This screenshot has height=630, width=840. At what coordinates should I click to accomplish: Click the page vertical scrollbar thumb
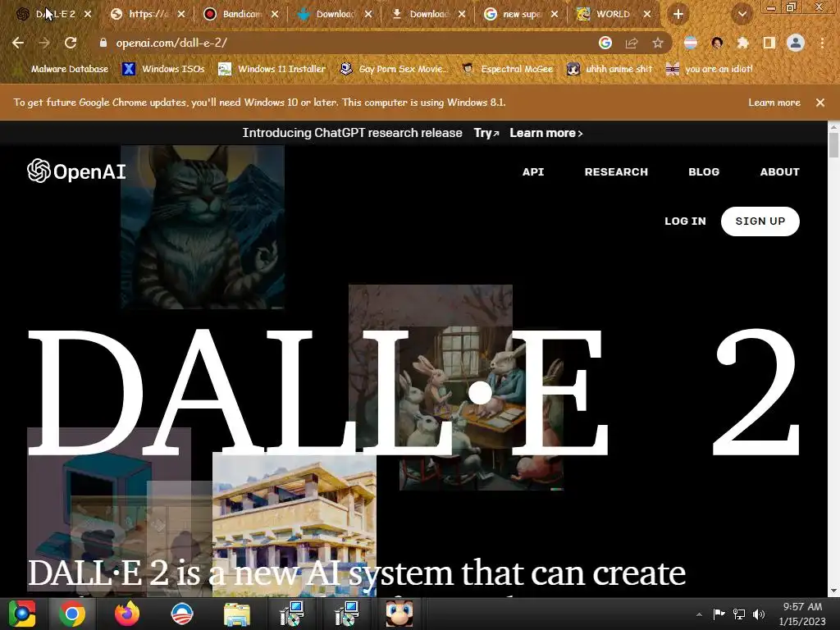pos(833,145)
